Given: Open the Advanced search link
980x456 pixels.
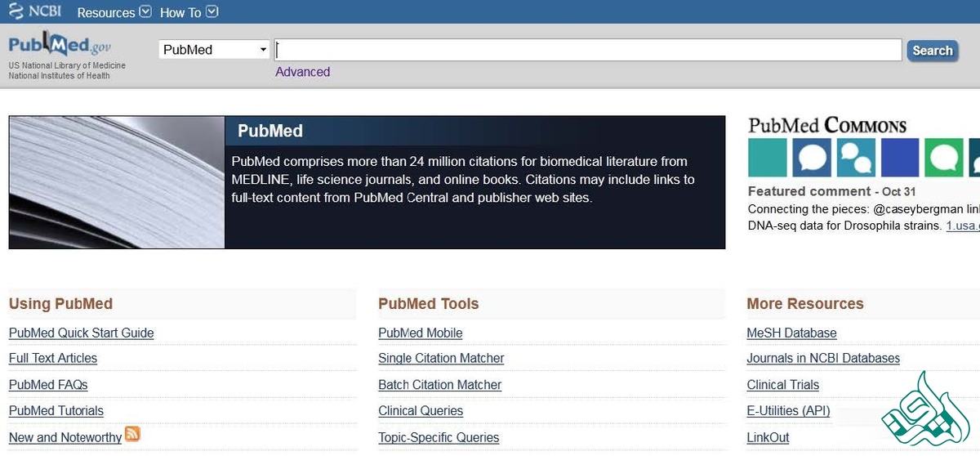Looking at the screenshot, I should pyautogui.click(x=302, y=72).
